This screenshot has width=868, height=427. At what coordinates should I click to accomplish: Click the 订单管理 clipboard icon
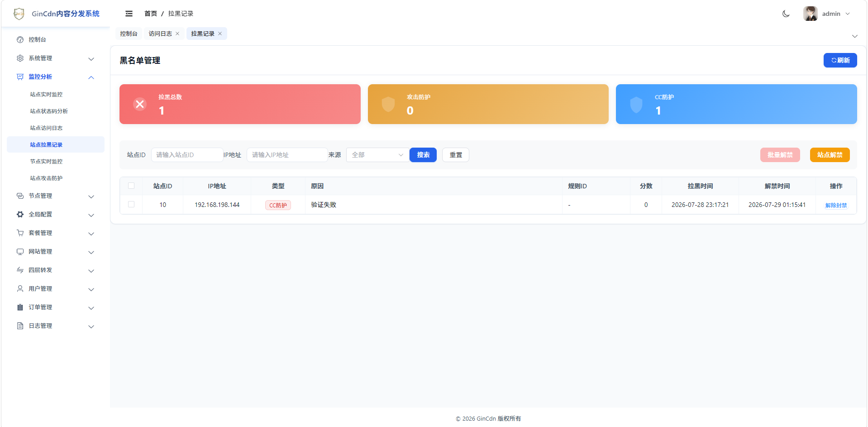point(20,307)
